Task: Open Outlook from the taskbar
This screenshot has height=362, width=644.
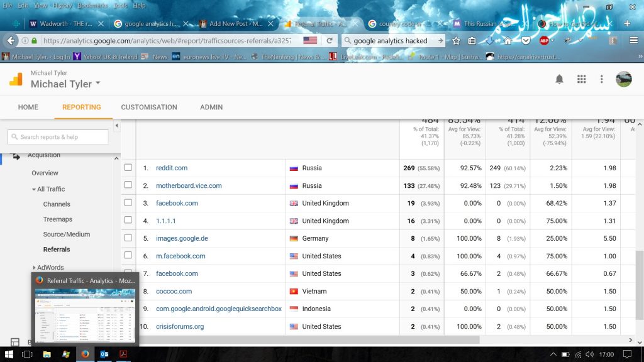Action: [x=104, y=354]
